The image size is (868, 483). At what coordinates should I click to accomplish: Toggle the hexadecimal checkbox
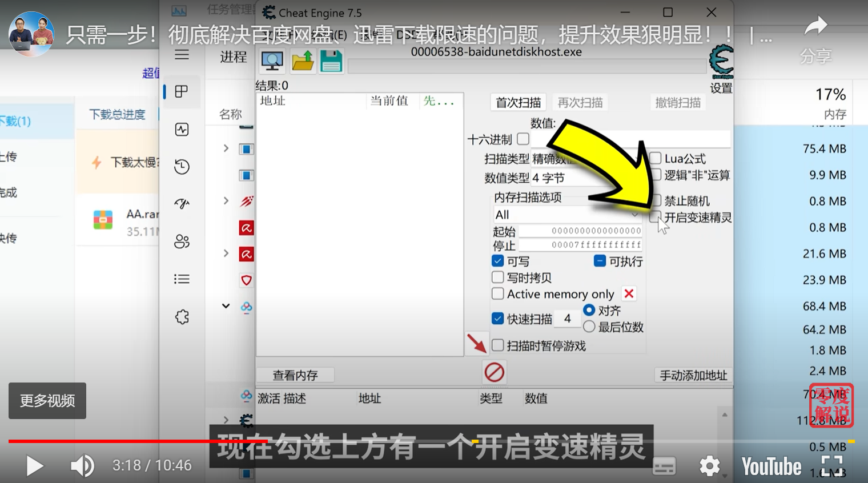tap(523, 139)
